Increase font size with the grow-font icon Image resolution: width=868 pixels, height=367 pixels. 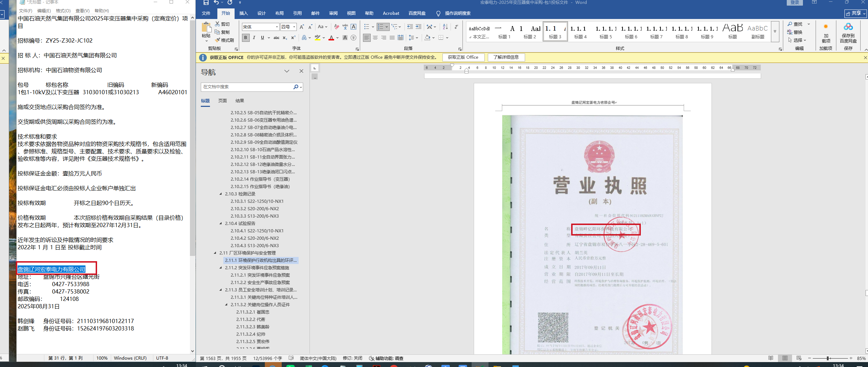click(302, 27)
